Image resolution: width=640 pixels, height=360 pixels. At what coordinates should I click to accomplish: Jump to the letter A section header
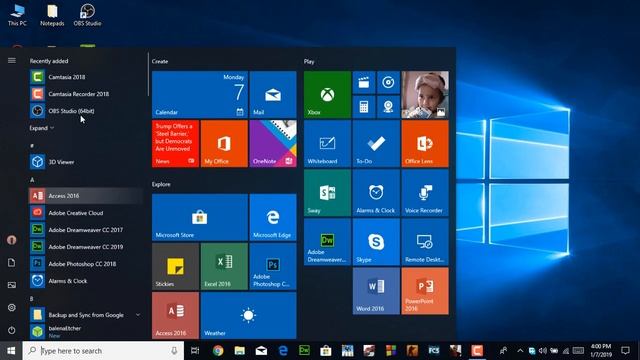click(x=32, y=180)
